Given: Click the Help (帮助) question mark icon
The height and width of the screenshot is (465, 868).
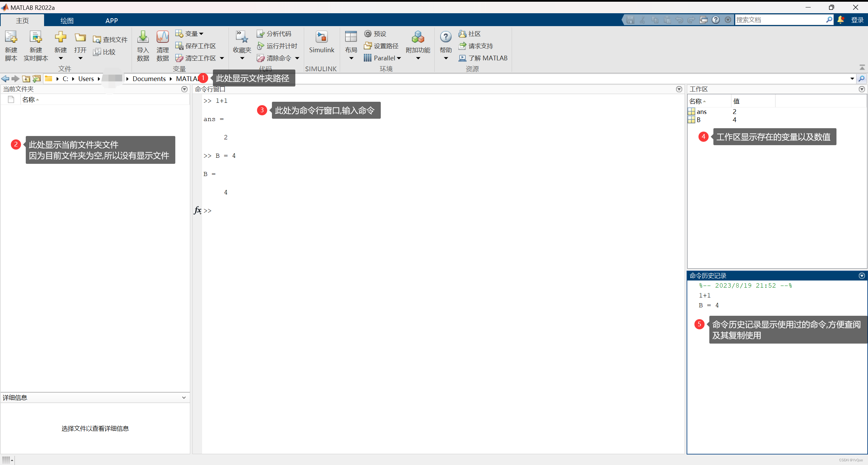Looking at the screenshot, I should pos(446,37).
